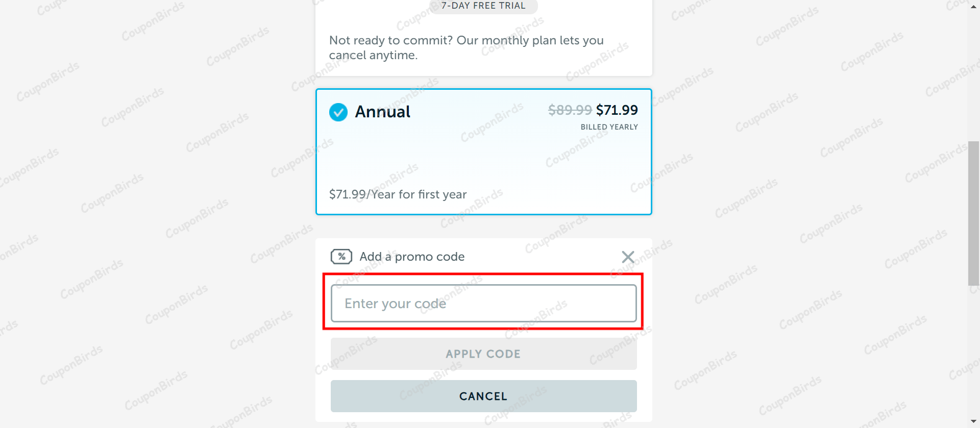The width and height of the screenshot is (980, 428).
Task: Click the Annual plan title
Action: (382, 112)
